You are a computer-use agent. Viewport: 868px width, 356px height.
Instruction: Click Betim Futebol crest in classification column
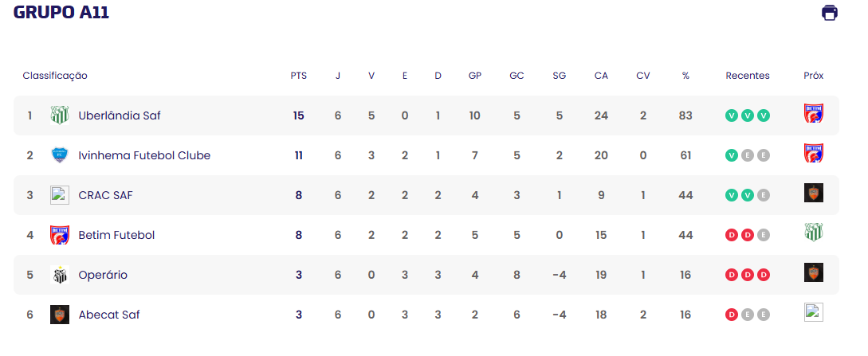(x=59, y=235)
